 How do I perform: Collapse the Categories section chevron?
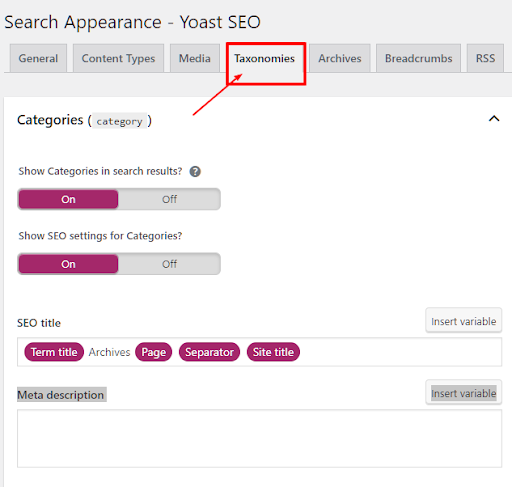(494, 119)
